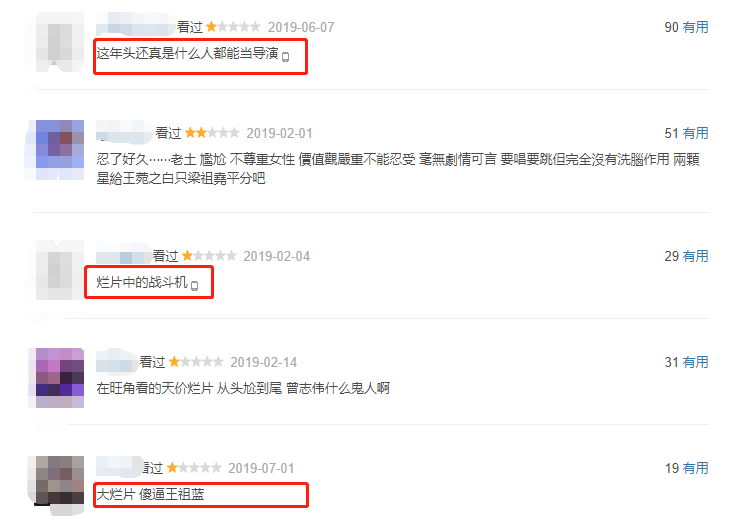Mark the 19-vote comment as 有用
742x523 pixels.
(x=695, y=468)
